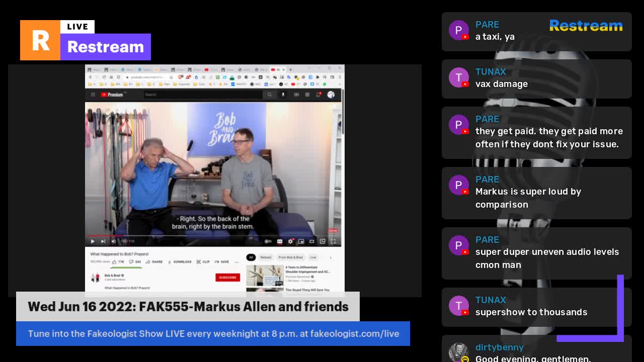Play the Bob and Brad video

[93, 241]
